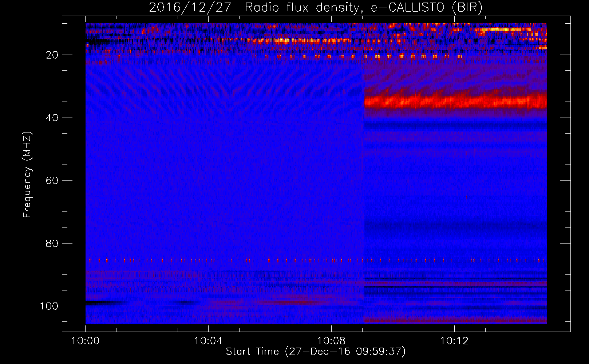Click the '10:08' time tick label
589x364 pixels.
pos(331,341)
